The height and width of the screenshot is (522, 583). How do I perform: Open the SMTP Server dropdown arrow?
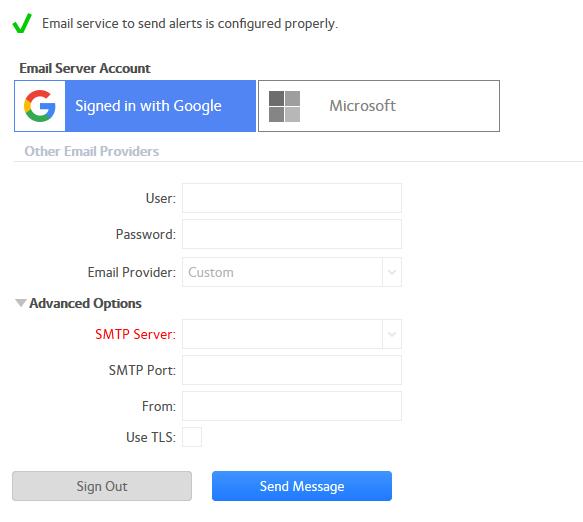point(392,334)
